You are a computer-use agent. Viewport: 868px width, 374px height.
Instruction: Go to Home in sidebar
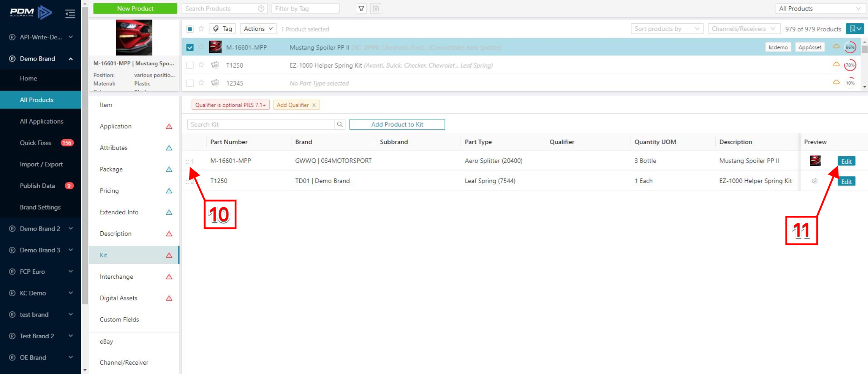pyautogui.click(x=28, y=78)
